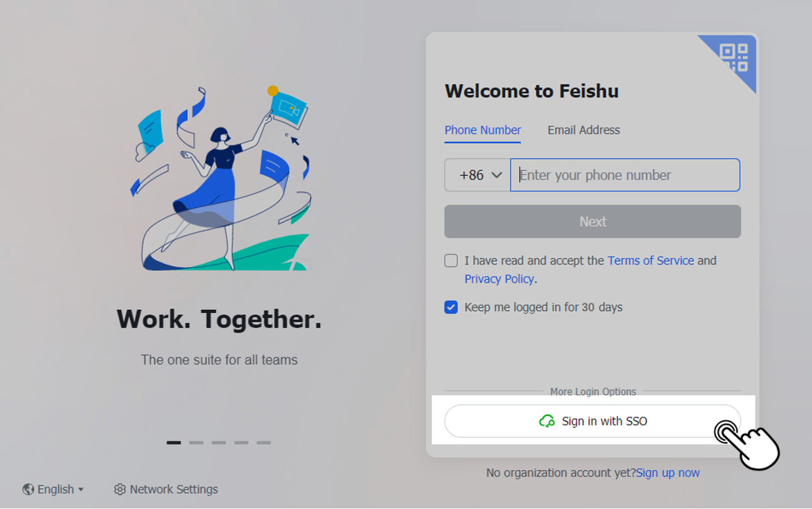
Task: Open the +86 country code dropdown
Action: (x=478, y=175)
